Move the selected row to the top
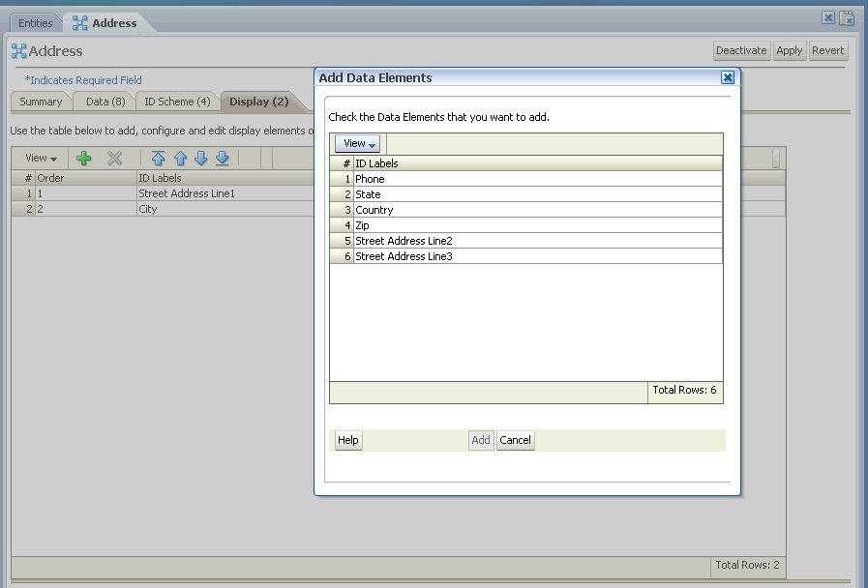Viewport: 868px width, 588px height. click(x=158, y=158)
